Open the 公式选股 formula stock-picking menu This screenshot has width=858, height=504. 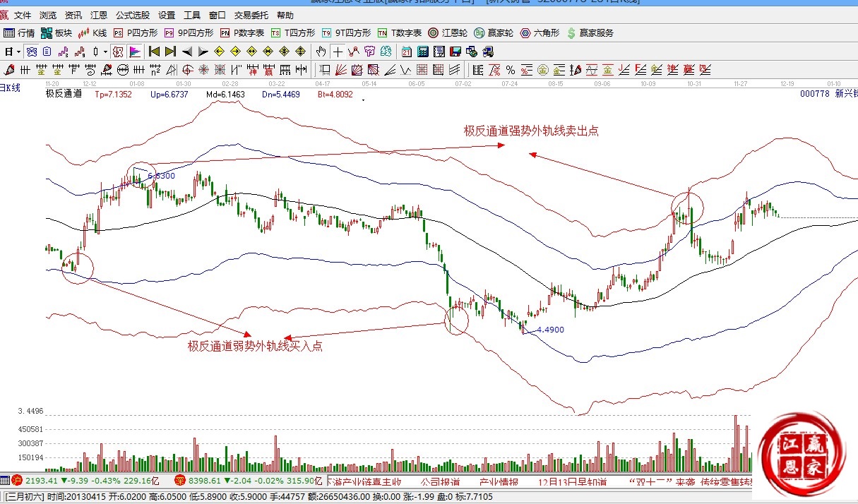pos(133,15)
